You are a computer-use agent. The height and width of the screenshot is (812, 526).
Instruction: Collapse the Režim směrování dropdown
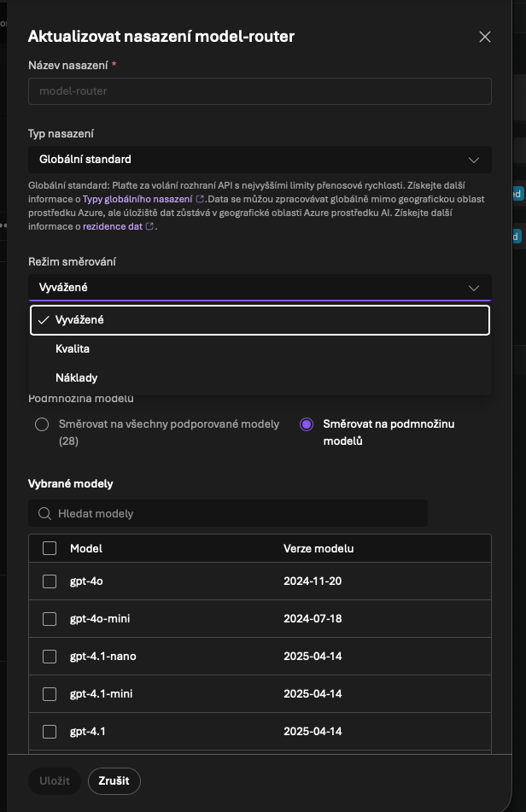click(260, 288)
